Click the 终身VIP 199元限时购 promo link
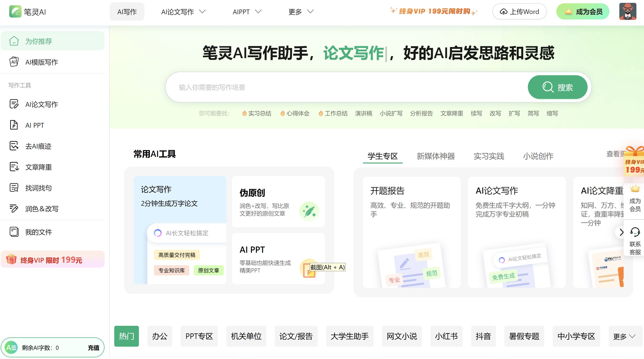The image size is (644, 359). point(434,11)
